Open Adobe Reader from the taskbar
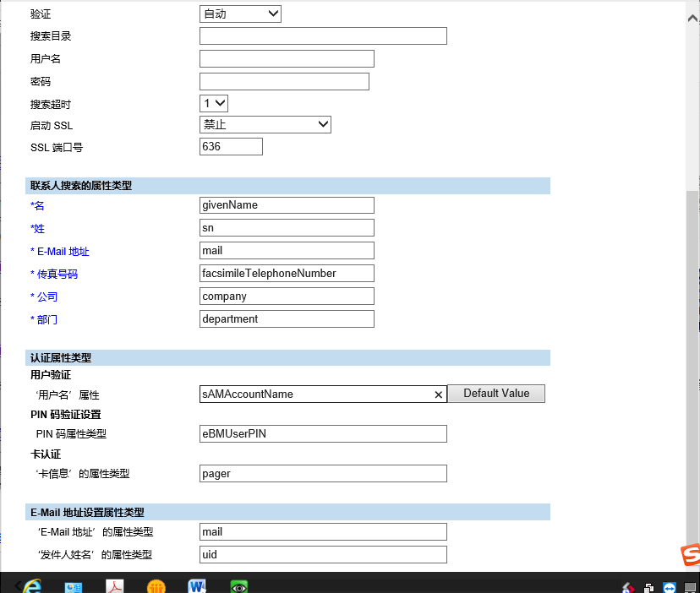Screen dimensions: 700x593 (x=115, y=585)
